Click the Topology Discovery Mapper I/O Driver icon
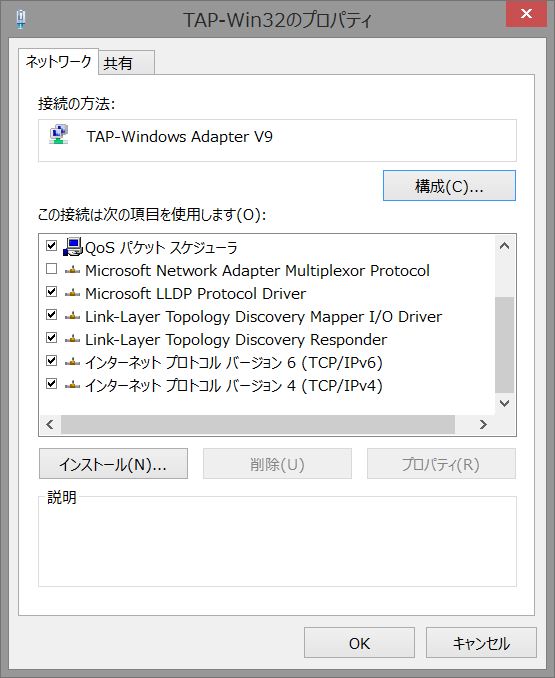Viewport: 555px width, 678px height. tap(73, 317)
